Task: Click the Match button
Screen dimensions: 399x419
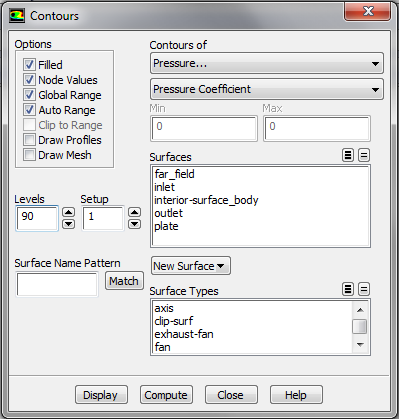Action: pyautogui.click(x=124, y=281)
